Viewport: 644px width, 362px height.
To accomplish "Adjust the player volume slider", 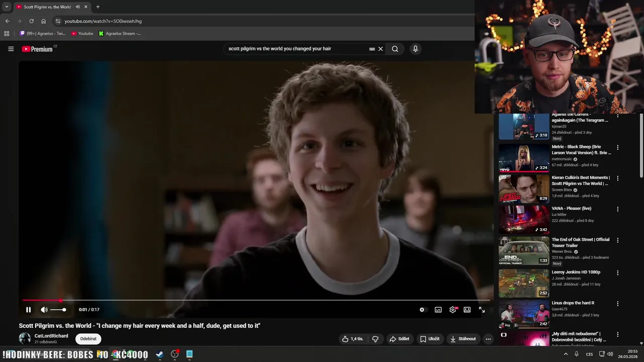I will [x=58, y=310].
